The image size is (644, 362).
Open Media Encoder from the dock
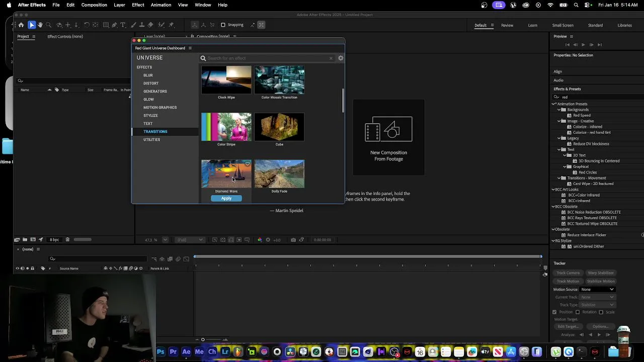199,352
